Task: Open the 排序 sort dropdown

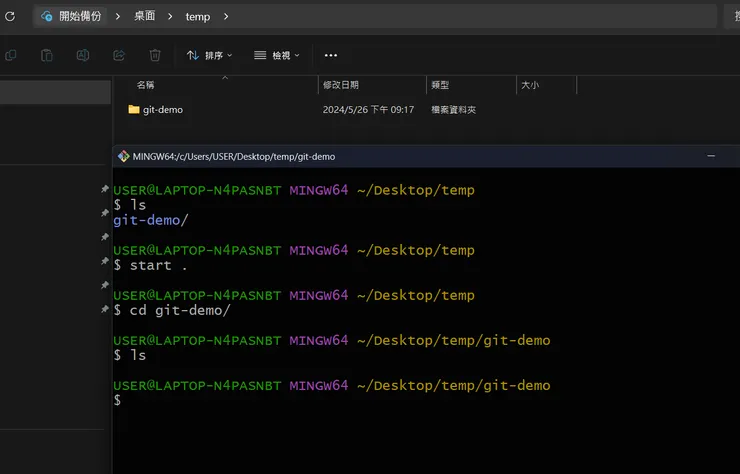Action: click(209, 55)
